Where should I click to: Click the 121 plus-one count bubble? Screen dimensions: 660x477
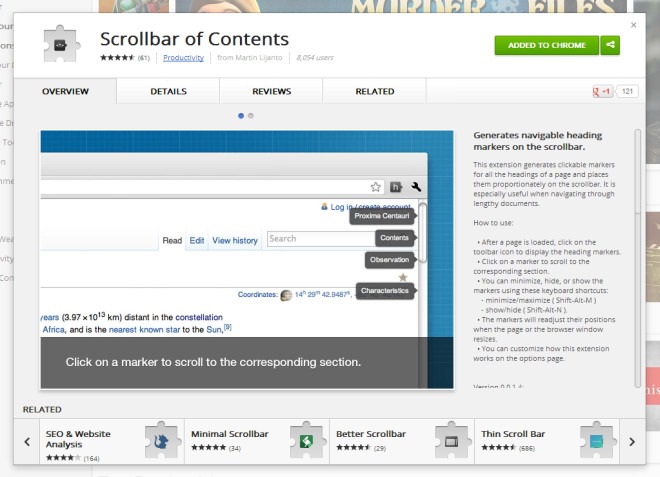pos(627,91)
